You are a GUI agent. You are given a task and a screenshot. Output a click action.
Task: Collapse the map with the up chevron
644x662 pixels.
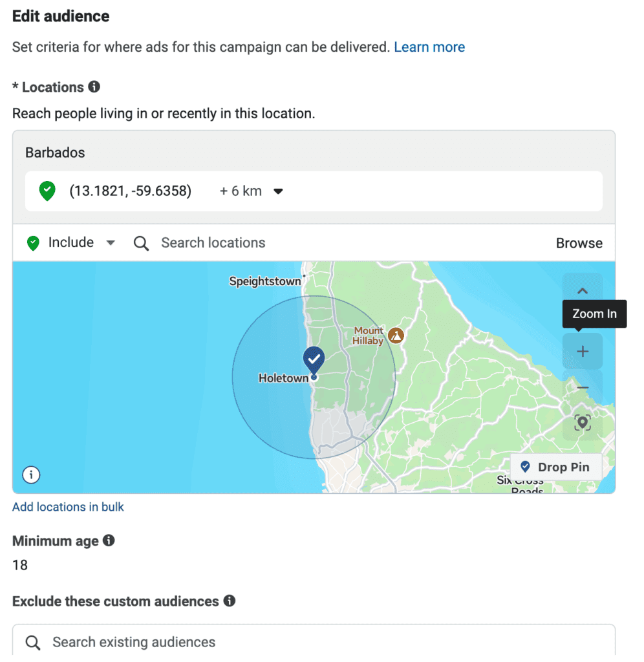583,291
